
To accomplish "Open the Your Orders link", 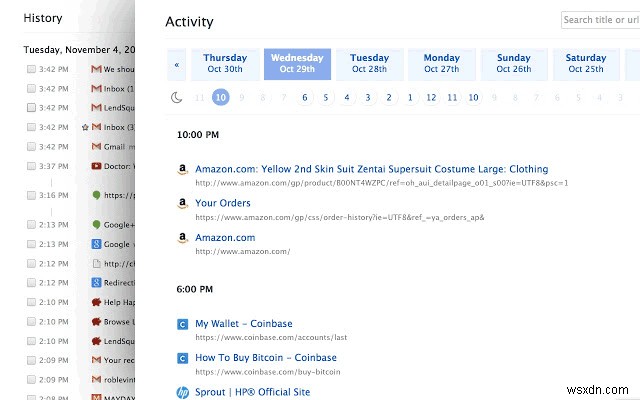I will 223,203.
